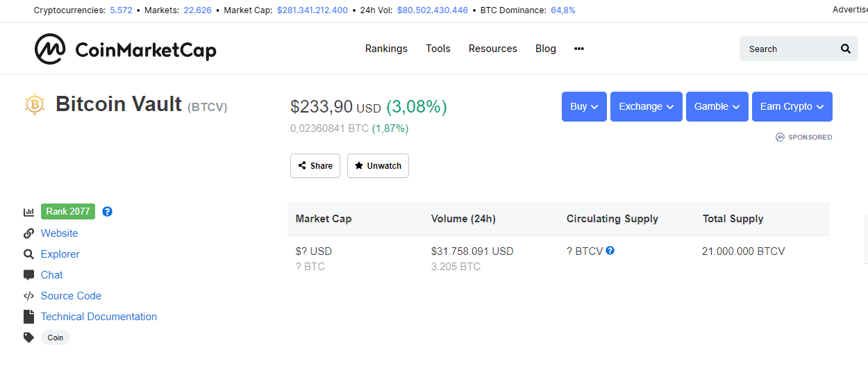Open the Earn Crypto dropdown
This screenshot has width=868, height=382.
[792, 106]
